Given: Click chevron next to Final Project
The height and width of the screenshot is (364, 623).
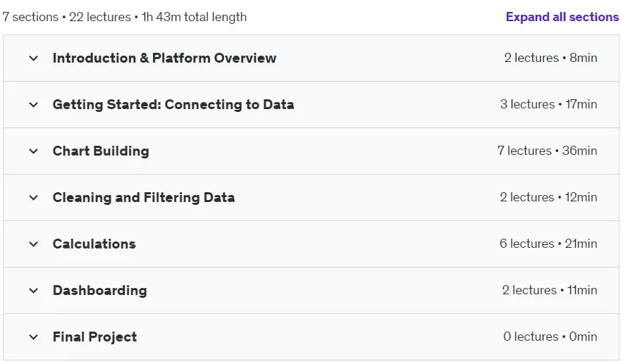Looking at the screenshot, I should pyautogui.click(x=33, y=337).
